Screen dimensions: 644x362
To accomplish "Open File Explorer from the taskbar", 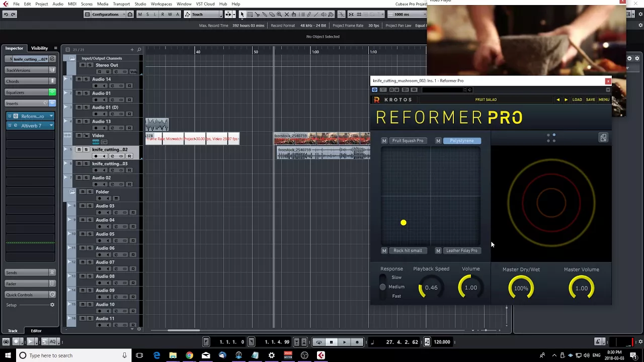I will coord(173,355).
